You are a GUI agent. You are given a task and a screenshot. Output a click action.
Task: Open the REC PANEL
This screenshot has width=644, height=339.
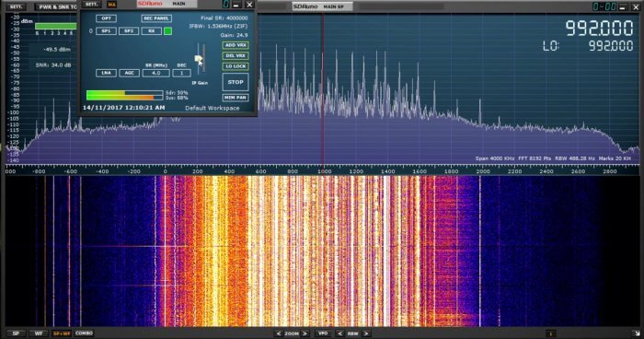pyautogui.click(x=156, y=18)
